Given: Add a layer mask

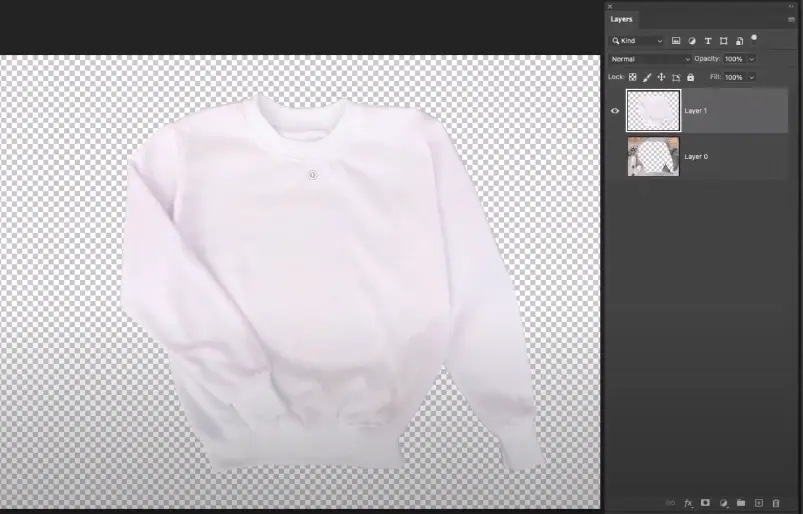Looking at the screenshot, I should click(705, 503).
